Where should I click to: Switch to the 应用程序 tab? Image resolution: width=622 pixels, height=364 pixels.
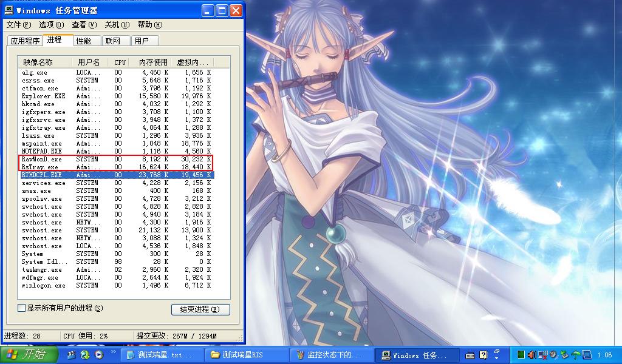tap(25, 41)
